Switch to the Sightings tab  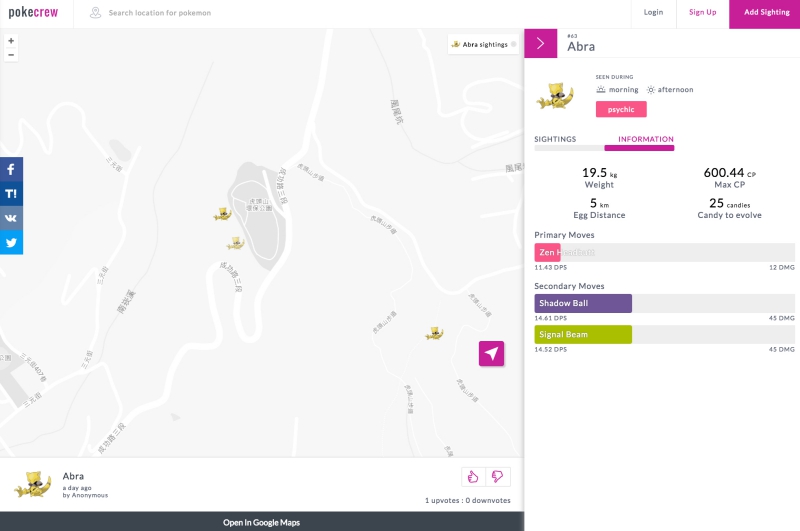click(555, 139)
